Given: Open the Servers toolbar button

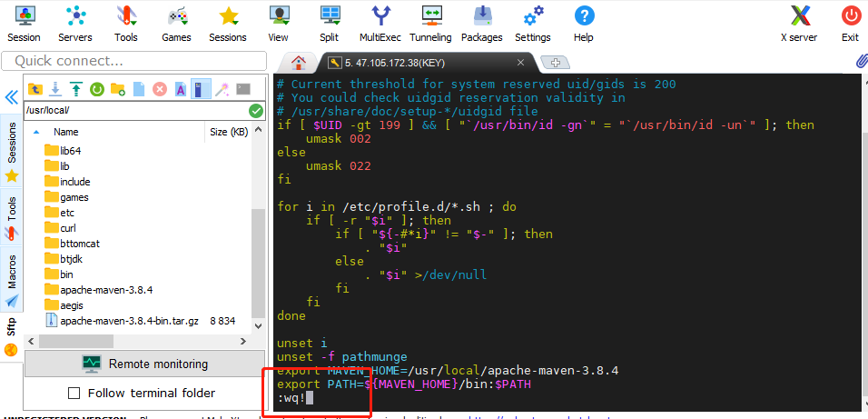Looking at the screenshot, I should [75, 24].
